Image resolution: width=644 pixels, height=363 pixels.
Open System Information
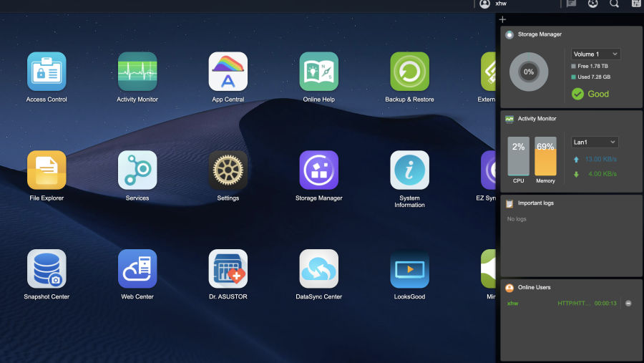click(409, 170)
